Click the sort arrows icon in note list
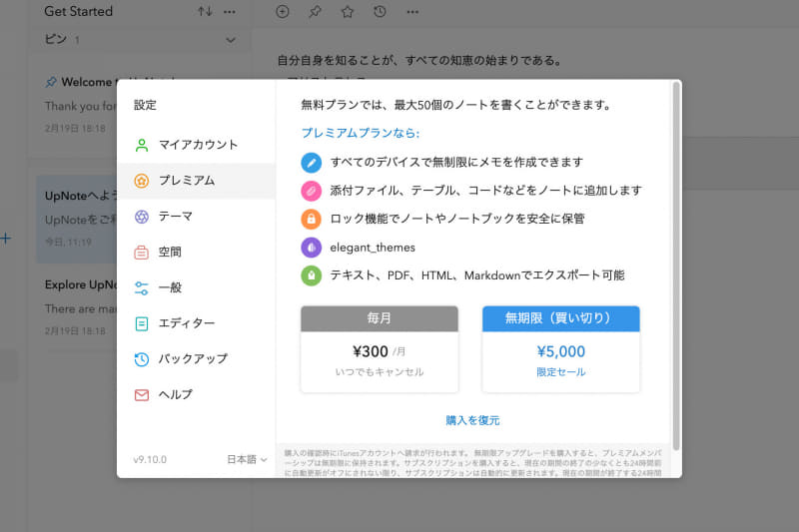 point(205,11)
